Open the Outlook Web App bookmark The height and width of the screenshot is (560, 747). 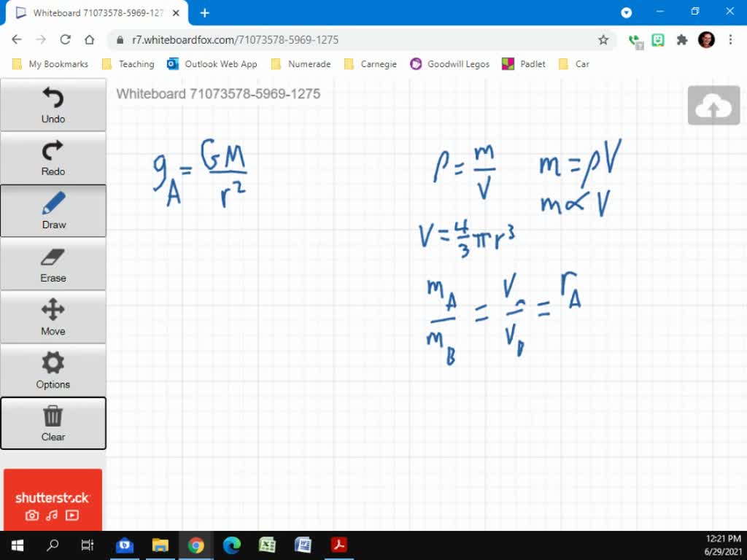coord(212,64)
